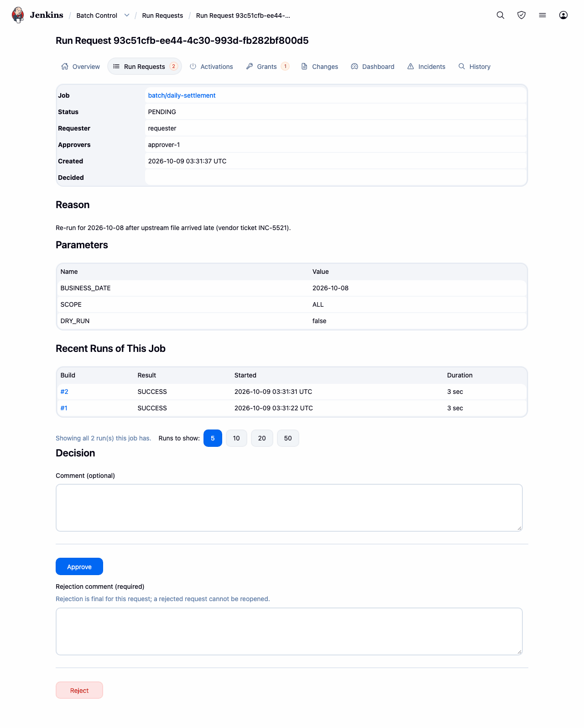Click the Jenkins home text link
This screenshot has height=728, width=584.
[x=47, y=15]
